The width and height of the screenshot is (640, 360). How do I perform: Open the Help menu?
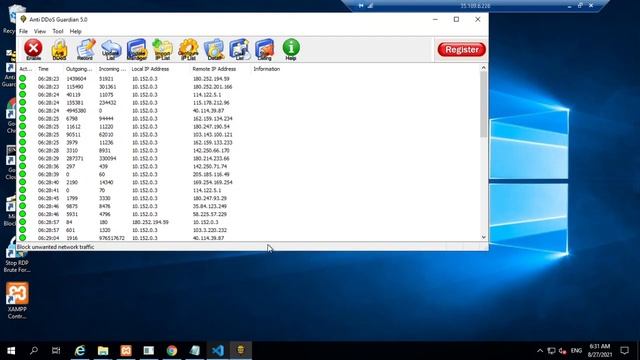(76, 31)
